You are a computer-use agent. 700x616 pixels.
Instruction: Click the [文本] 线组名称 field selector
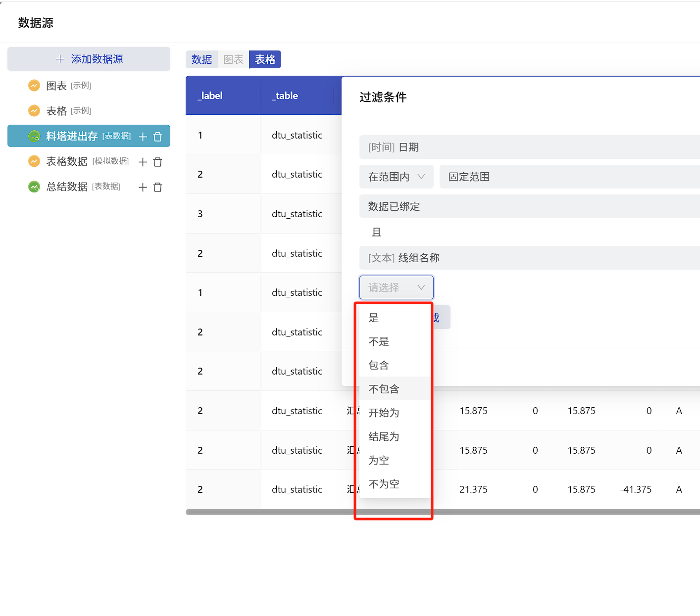tap(530, 258)
